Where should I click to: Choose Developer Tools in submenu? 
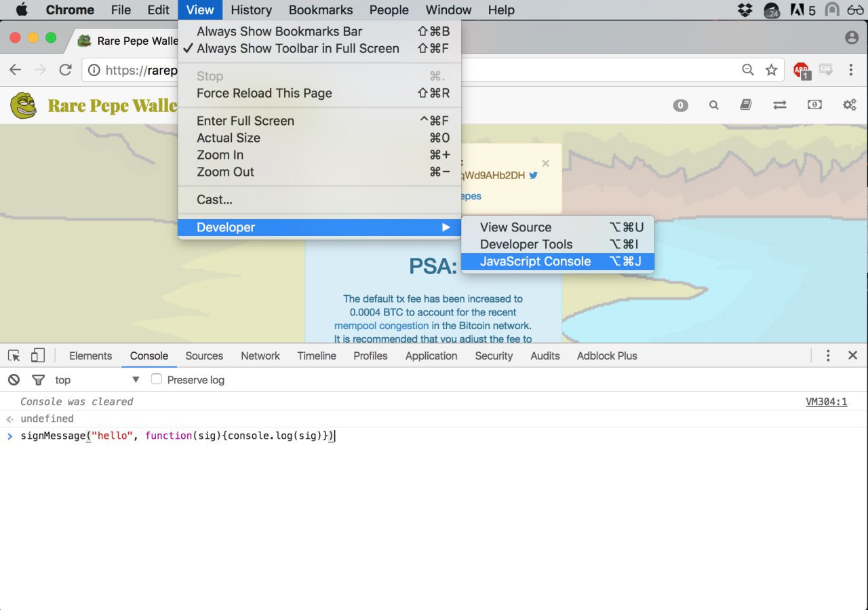click(x=557, y=244)
